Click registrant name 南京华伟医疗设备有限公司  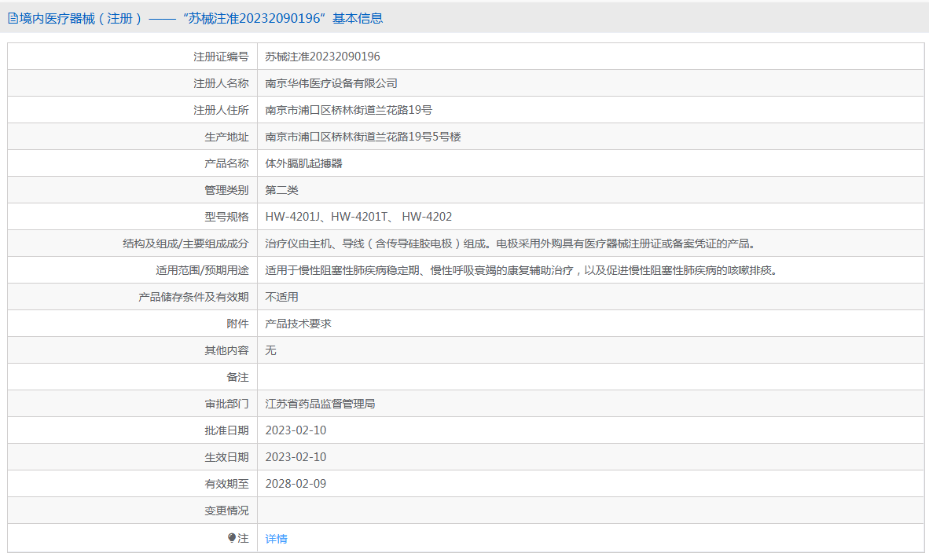coord(331,83)
